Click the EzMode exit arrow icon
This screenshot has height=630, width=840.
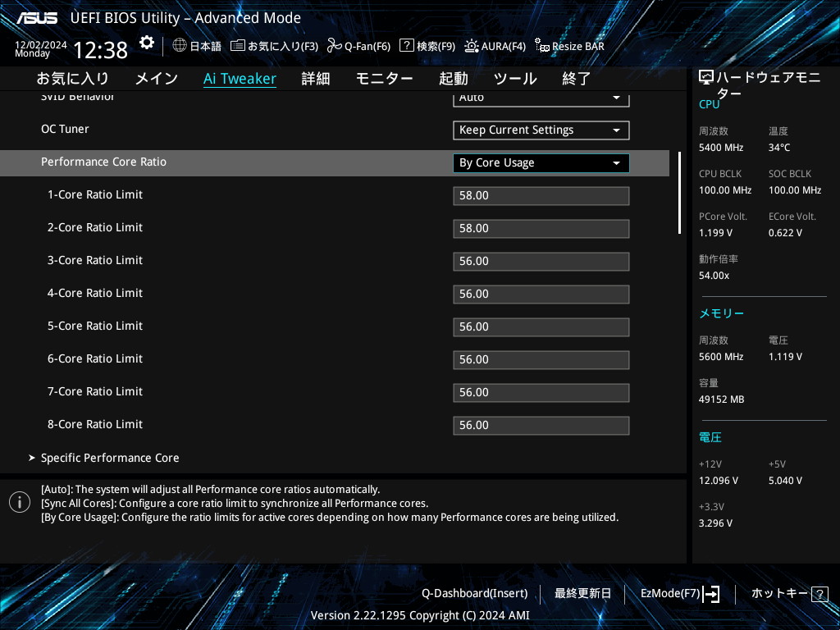pyautogui.click(x=711, y=594)
